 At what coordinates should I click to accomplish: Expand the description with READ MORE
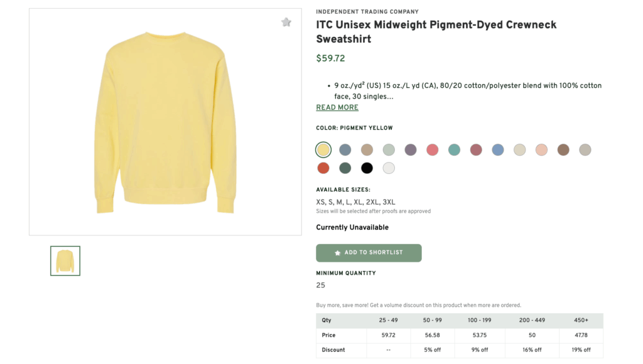337,107
